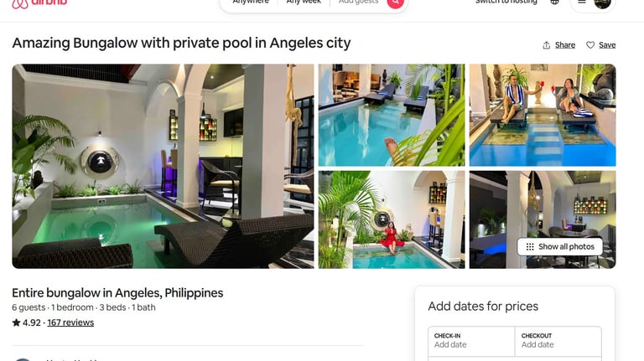
Task: Click the Share upload icon
Action: [x=546, y=45]
